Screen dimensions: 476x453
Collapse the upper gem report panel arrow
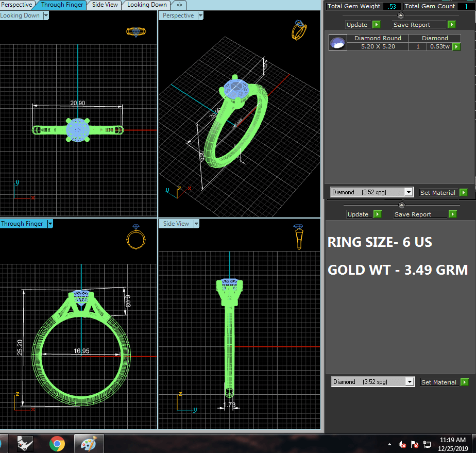pos(401,15)
